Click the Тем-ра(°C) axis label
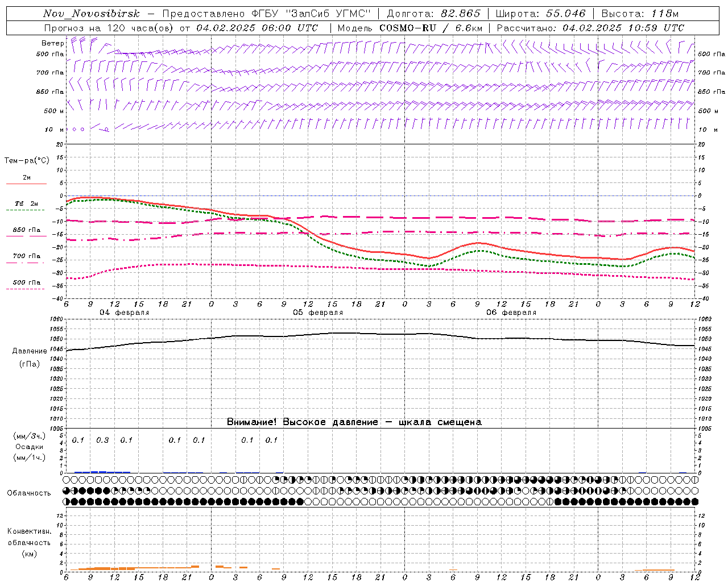 pos(27,161)
